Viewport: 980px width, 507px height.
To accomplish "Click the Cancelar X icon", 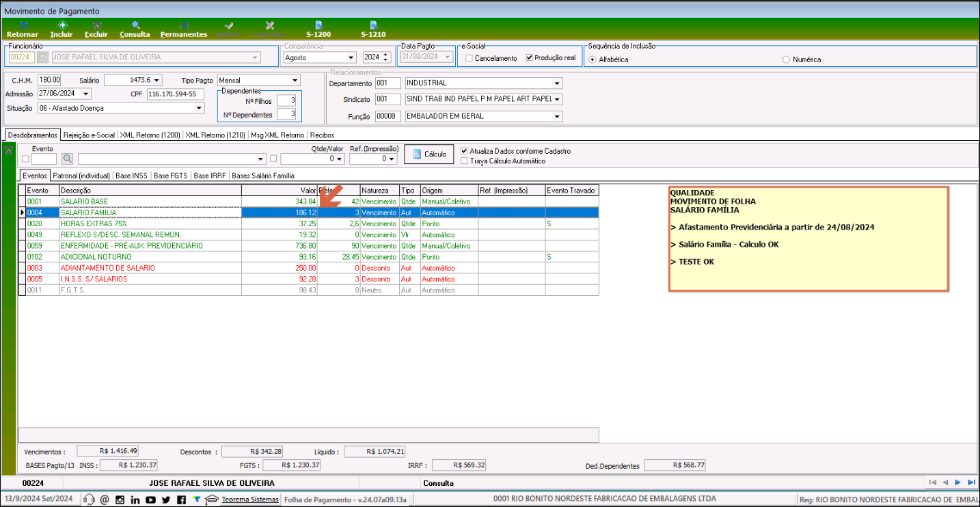I will pos(269,25).
